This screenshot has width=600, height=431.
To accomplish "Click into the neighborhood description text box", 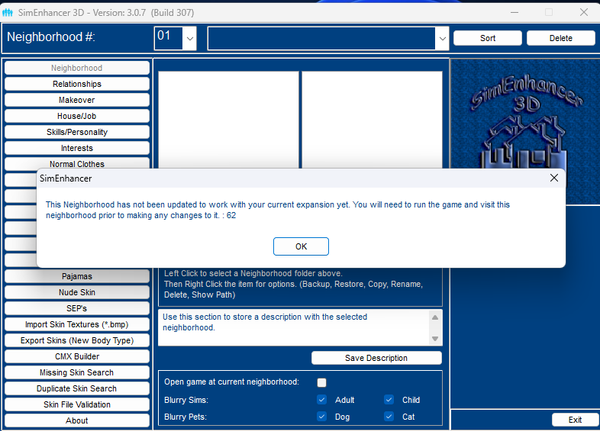I will tap(293, 328).
